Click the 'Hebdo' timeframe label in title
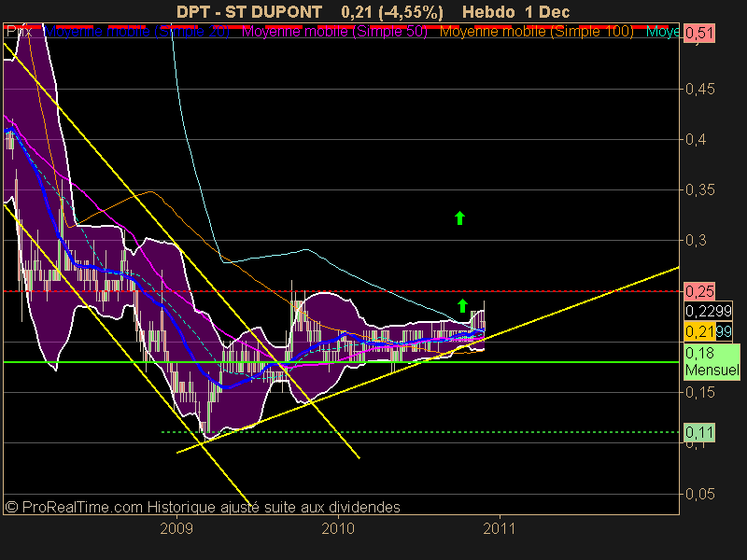Image resolution: width=747 pixels, height=560 pixels. tap(488, 12)
